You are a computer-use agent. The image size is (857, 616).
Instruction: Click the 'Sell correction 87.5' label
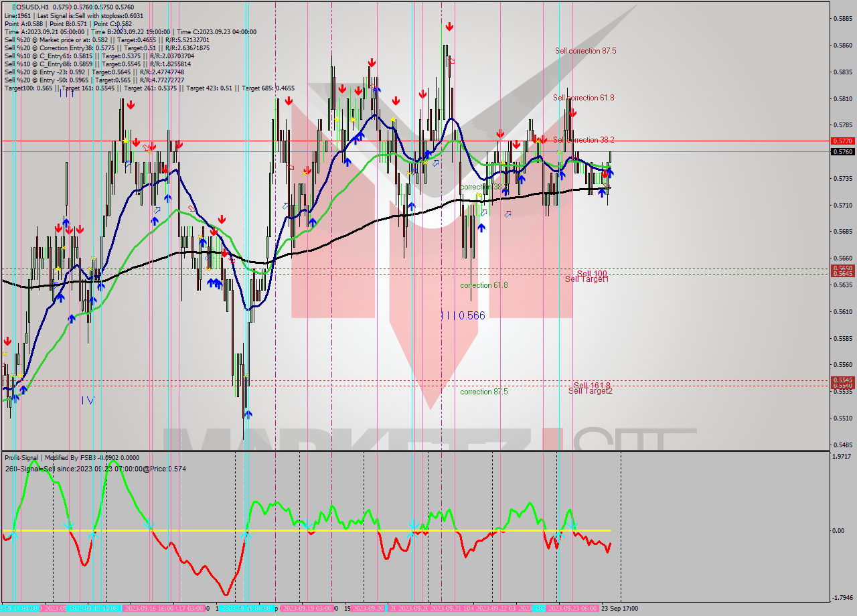(x=585, y=51)
